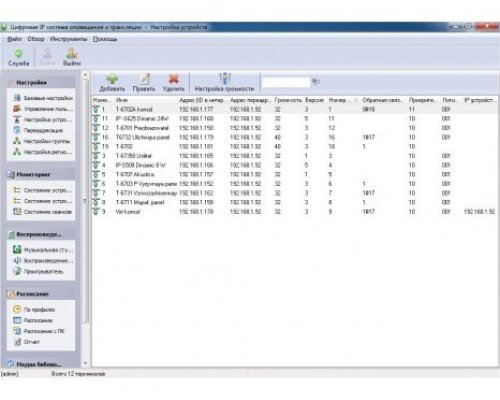Open Проигрыватель player item
Screen dimensions: 500x400
coord(38,271)
